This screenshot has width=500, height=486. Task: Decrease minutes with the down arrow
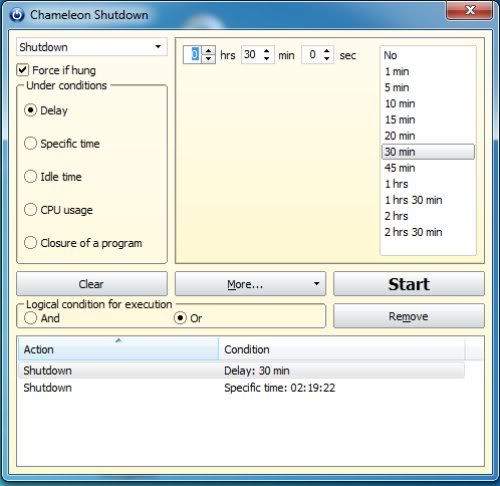(266, 59)
